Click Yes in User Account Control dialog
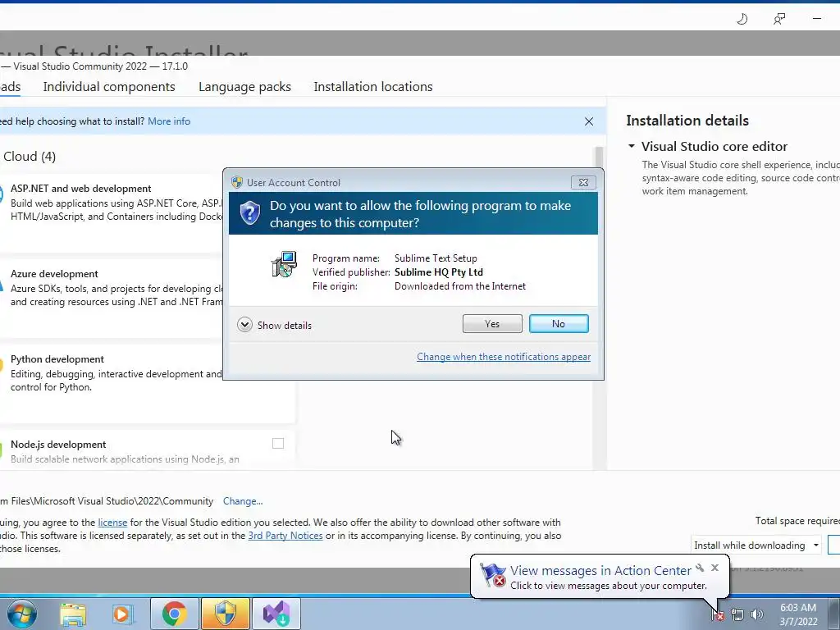 coord(492,323)
